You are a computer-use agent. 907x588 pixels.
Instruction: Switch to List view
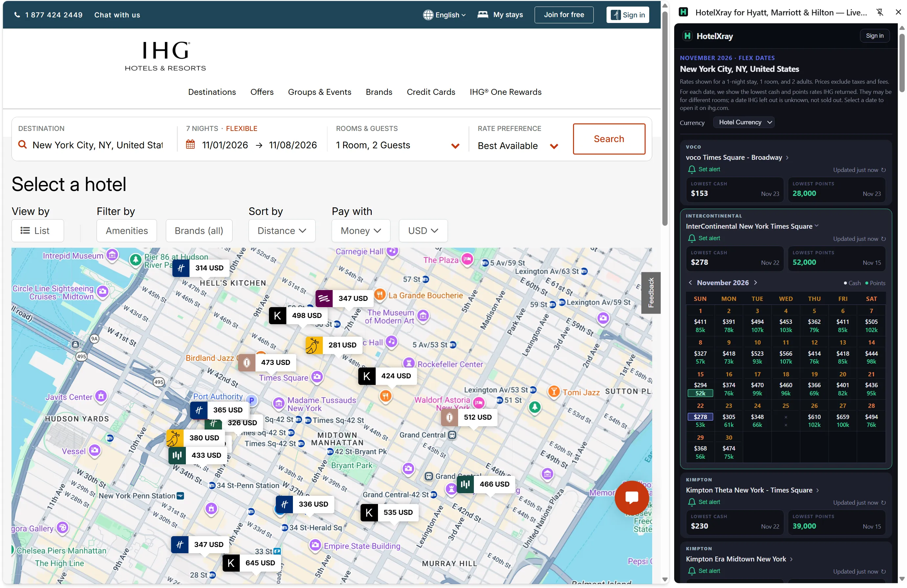(37, 231)
